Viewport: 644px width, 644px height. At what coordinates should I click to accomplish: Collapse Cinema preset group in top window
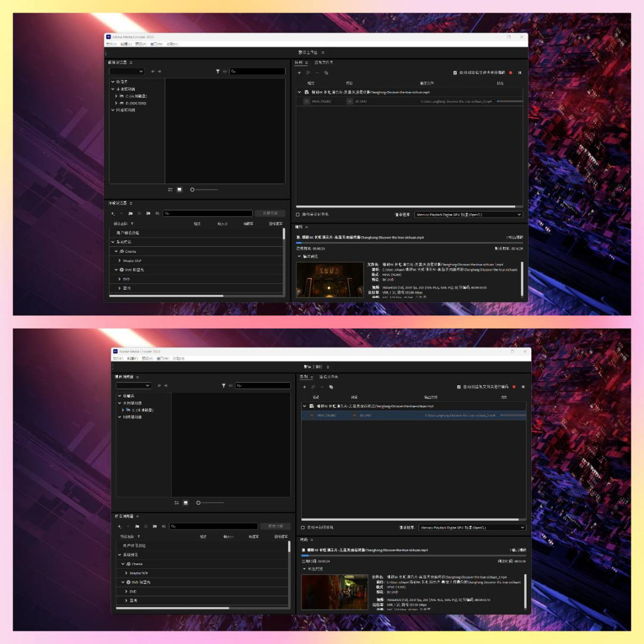coord(116,252)
